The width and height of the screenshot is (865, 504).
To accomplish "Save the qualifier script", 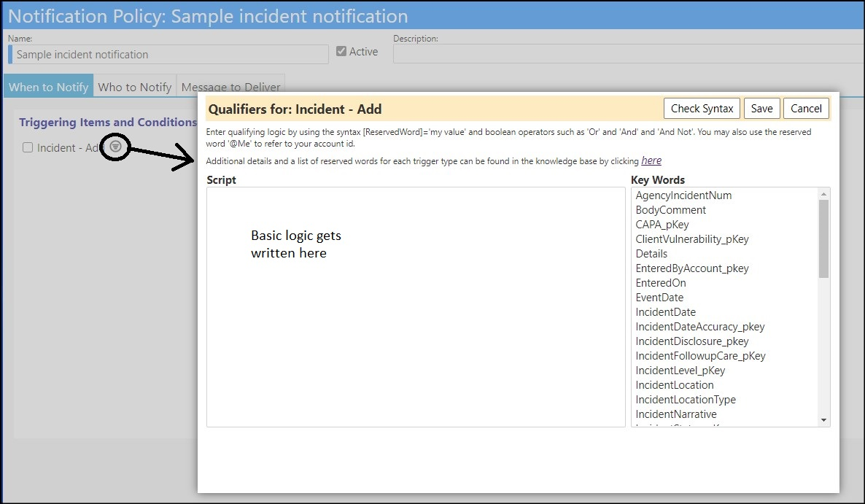I will pyautogui.click(x=762, y=109).
